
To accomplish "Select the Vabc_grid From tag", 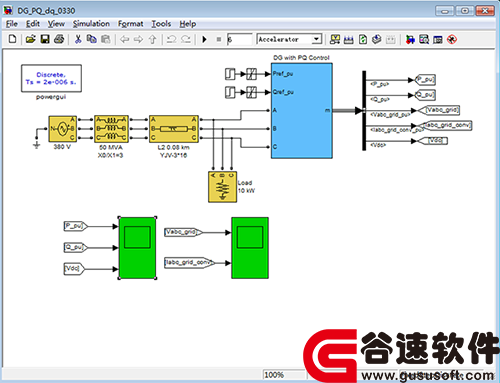I will point(184,232).
